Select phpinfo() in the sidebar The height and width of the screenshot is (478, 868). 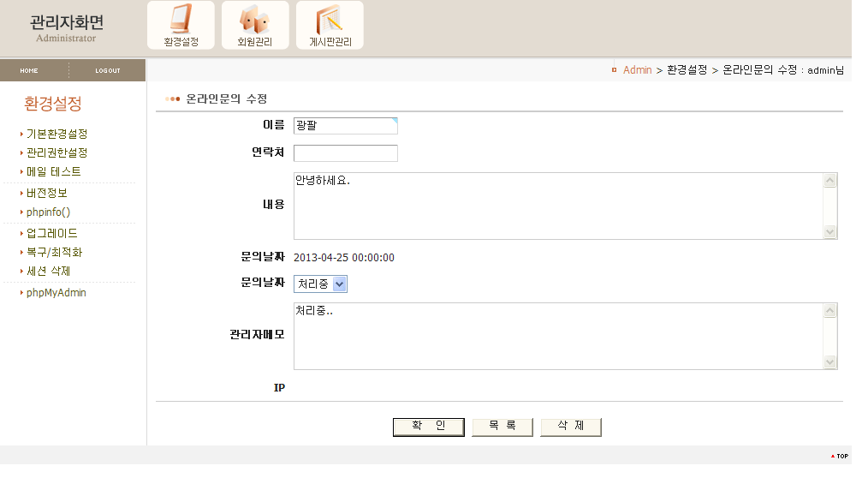(x=48, y=212)
